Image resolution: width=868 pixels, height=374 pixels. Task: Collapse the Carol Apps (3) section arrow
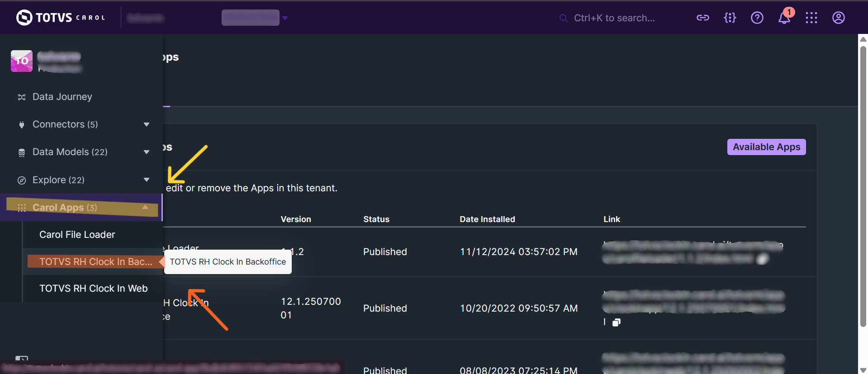coord(145,207)
